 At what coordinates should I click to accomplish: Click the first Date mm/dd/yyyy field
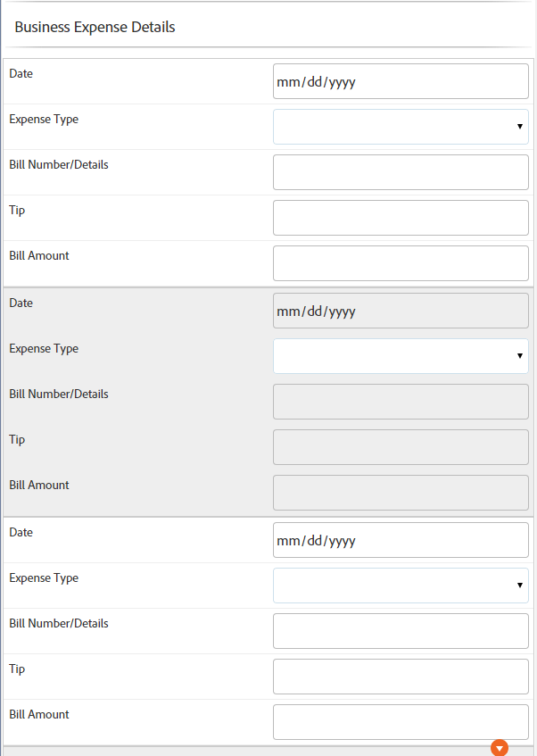point(400,80)
